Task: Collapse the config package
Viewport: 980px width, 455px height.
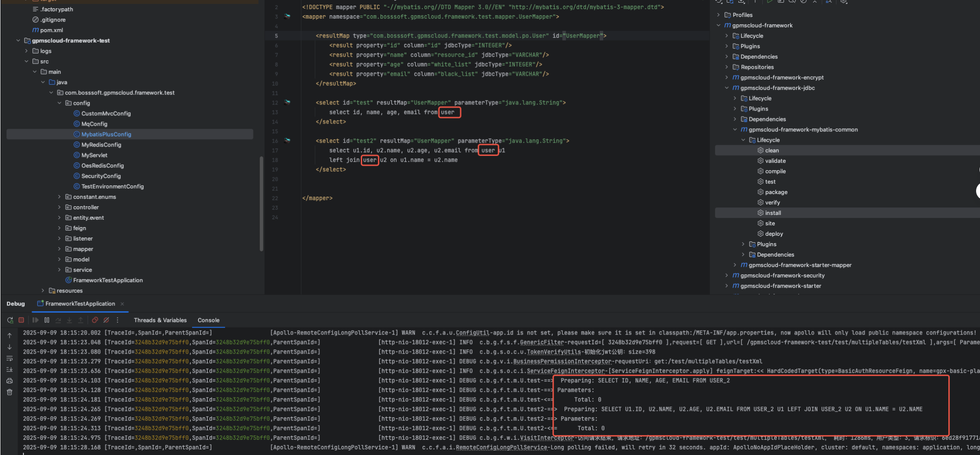Action: click(x=60, y=103)
